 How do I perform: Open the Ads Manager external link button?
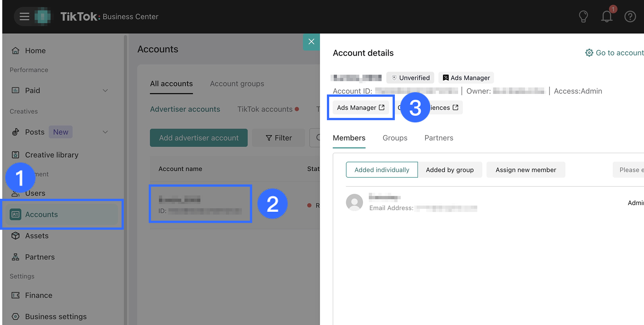(x=361, y=108)
